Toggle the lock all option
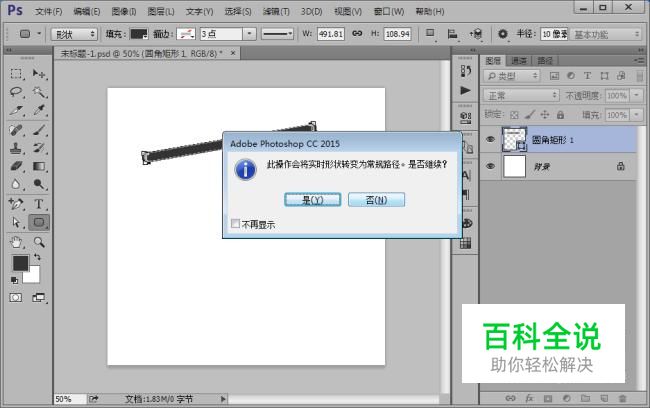This screenshot has width=650, height=408. point(560,115)
